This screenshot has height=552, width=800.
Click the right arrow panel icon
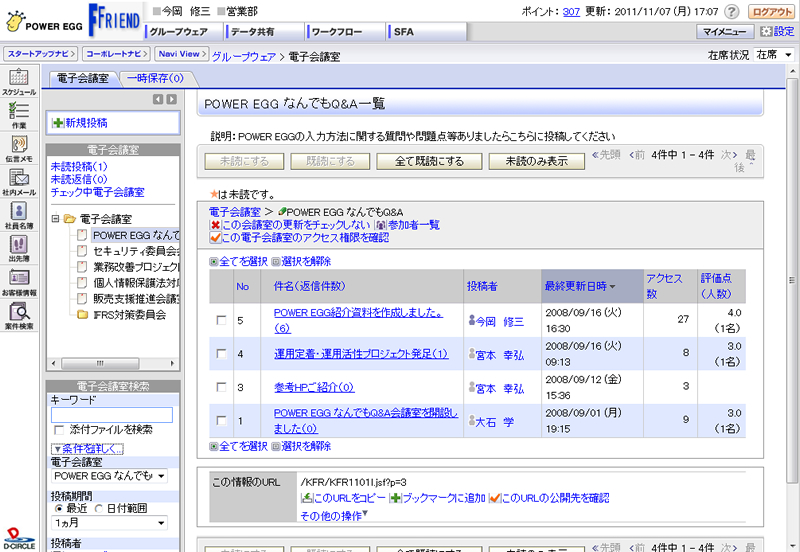(171, 99)
